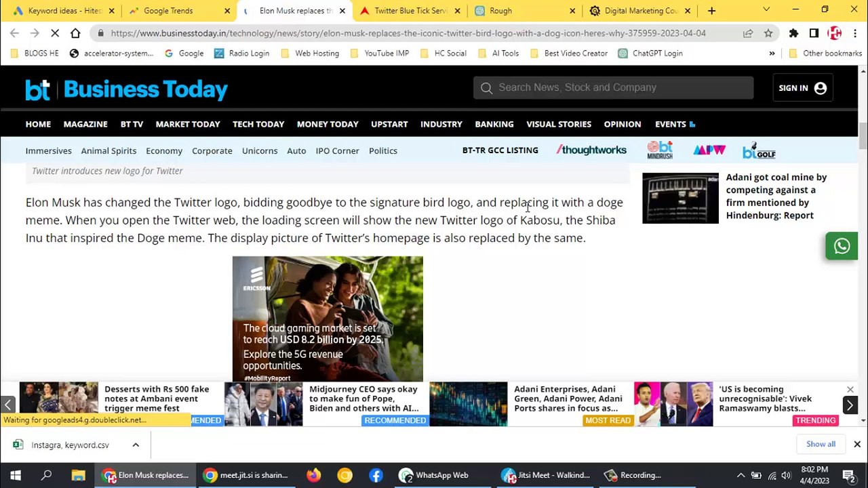Open the ChatGPT Login bookmark
This screenshot has height=488, width=868.
coord(650,54)
